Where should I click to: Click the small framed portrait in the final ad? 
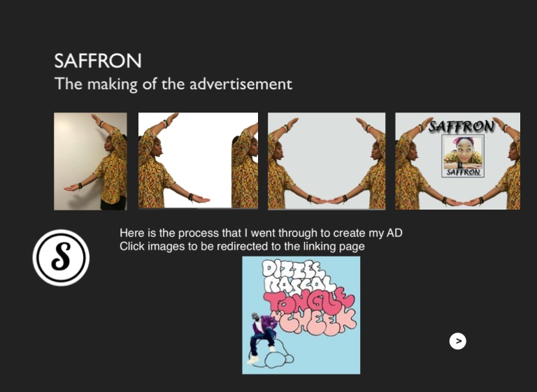(463, 156)
